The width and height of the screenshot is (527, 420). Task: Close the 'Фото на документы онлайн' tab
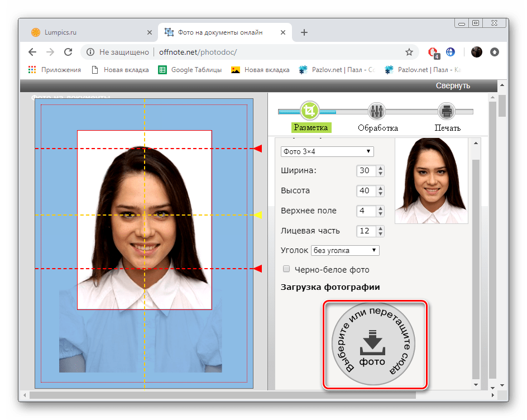click(x=283, y=32)
